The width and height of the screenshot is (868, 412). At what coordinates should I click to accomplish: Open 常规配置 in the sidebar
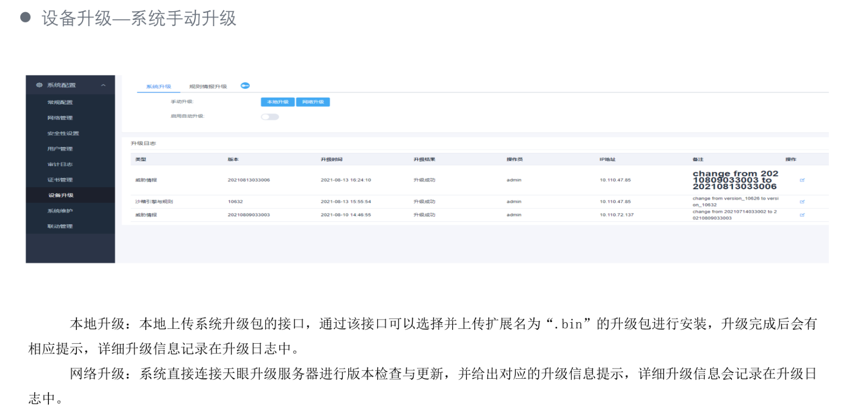[60, 102]
